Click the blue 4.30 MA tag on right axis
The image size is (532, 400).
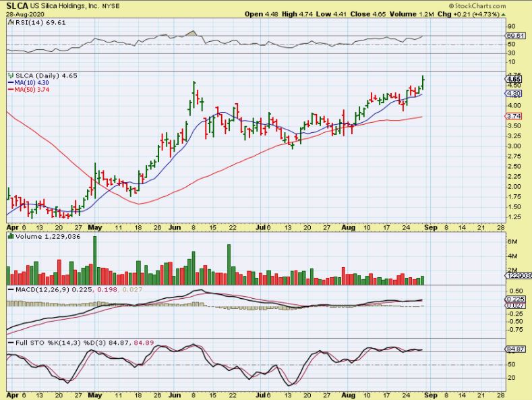[514, 94]
